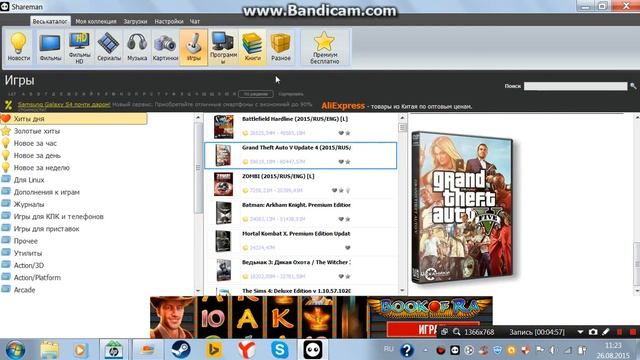
Task: Click the По разделам sort button
Action: coord(256,94)
